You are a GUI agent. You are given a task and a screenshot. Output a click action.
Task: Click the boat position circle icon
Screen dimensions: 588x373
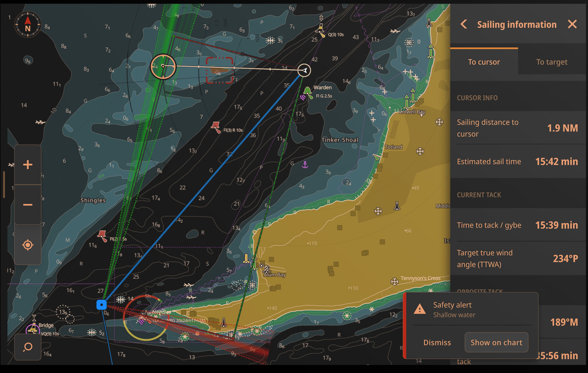[304, 70]
